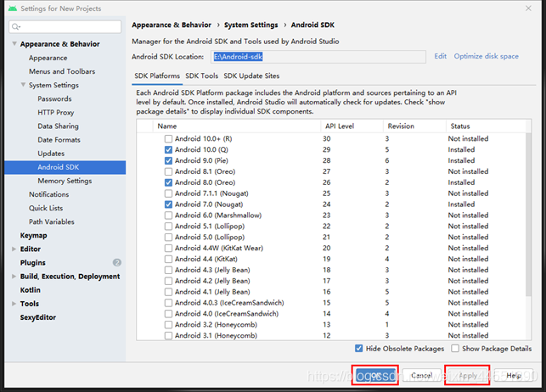Click System Settings in the breadcrumb
This screenshot has width=546, height=392.
(251, 25)
